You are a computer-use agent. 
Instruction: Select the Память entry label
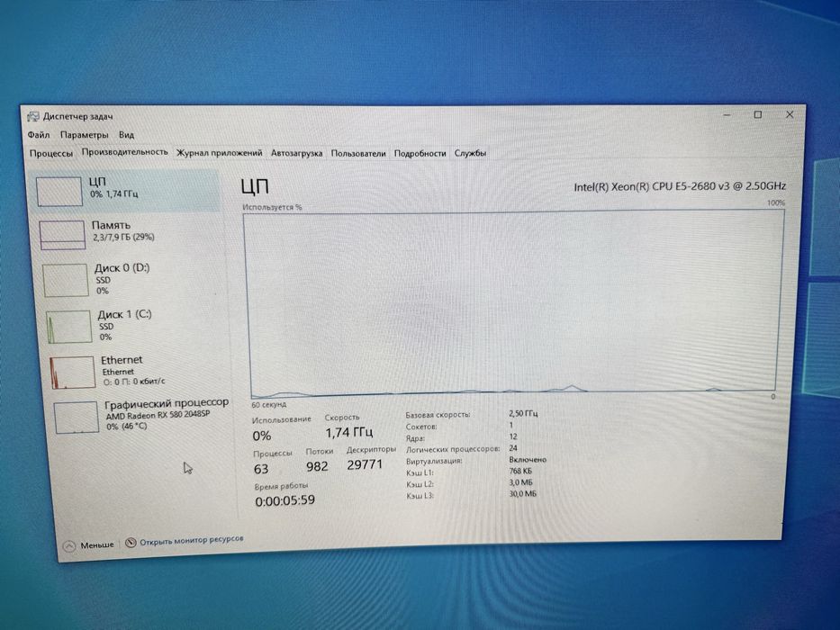111,225
